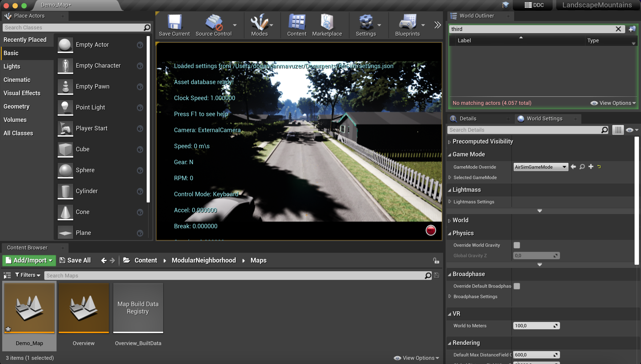This screenshot has height=364, width=641.
Task: Toggle the sources panel icon in Content Browser
Action: coord(7,275)
